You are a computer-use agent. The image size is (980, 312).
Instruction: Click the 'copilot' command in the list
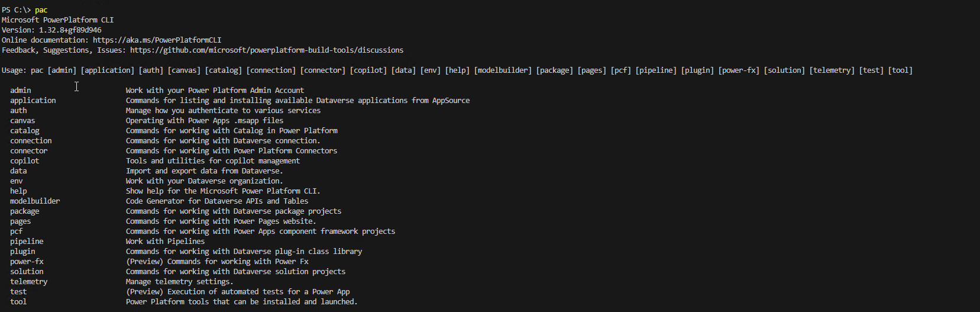25,161
